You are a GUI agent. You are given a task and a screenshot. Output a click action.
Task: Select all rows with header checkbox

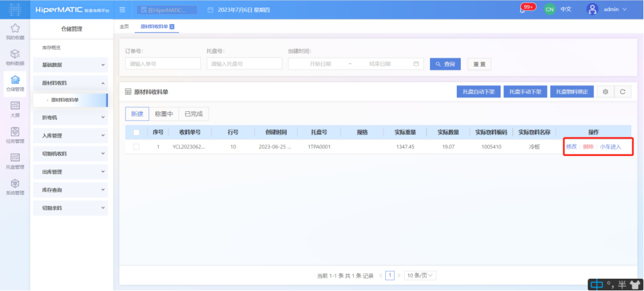pos(136,132)
